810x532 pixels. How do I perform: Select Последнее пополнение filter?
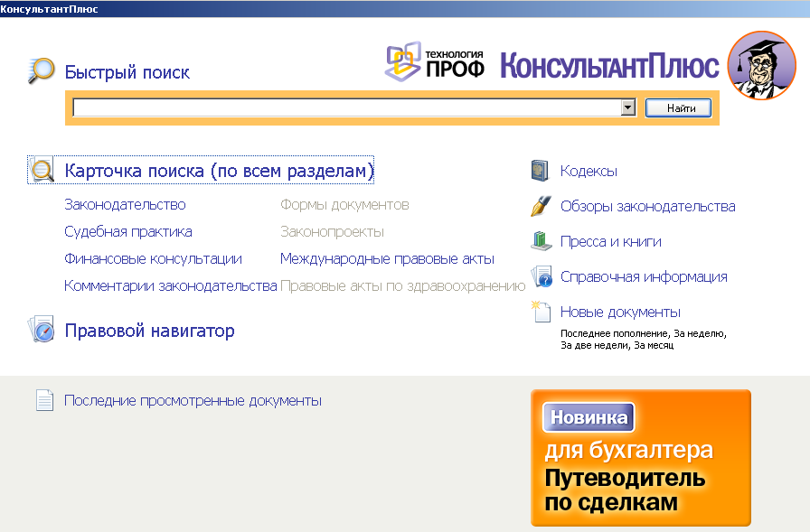(615, 334)
